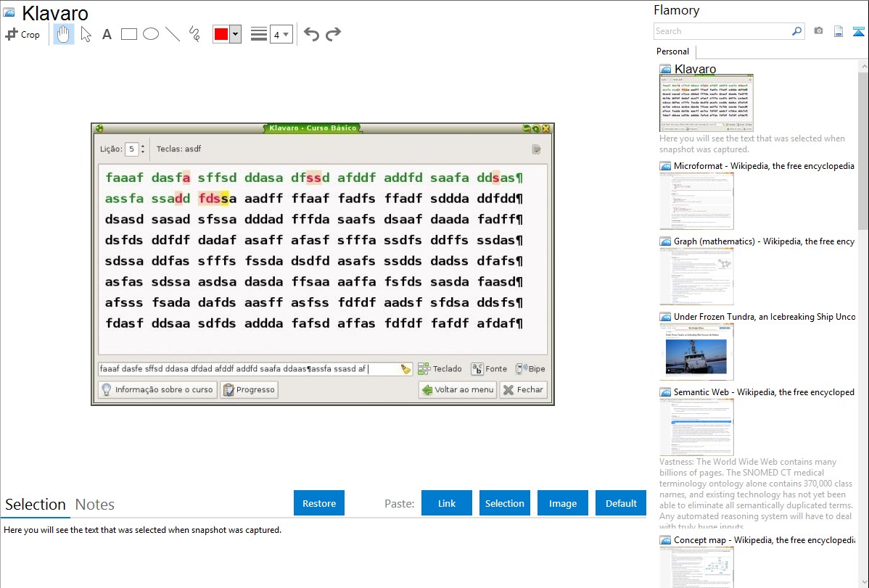
Task: Click the Klavaro window icon top-left
Action: (x=100, y=128)
